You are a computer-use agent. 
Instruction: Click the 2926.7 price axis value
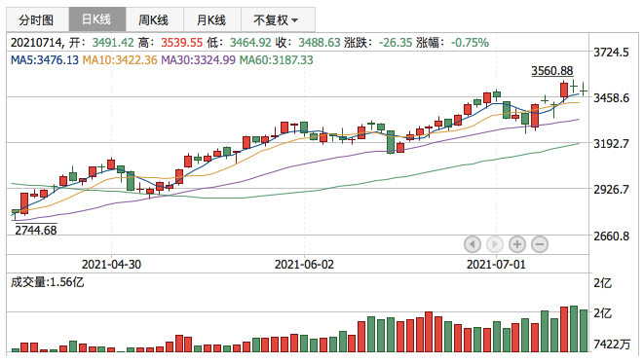pyautogui.click(x=611, y=190)
